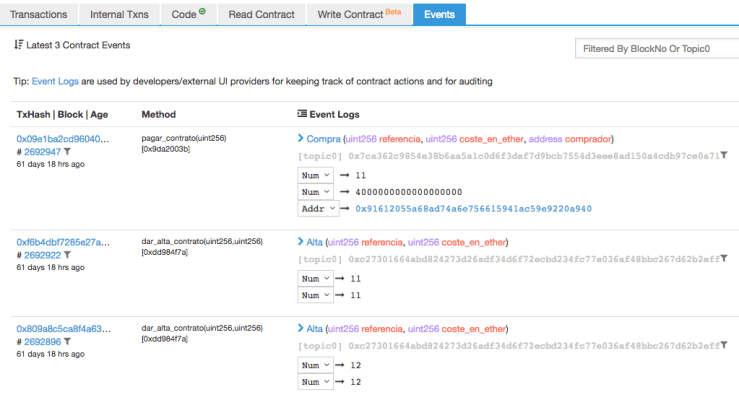Expand the Compra event arrow
Screen dimensions: 739x400
click(x=301, y=139)
